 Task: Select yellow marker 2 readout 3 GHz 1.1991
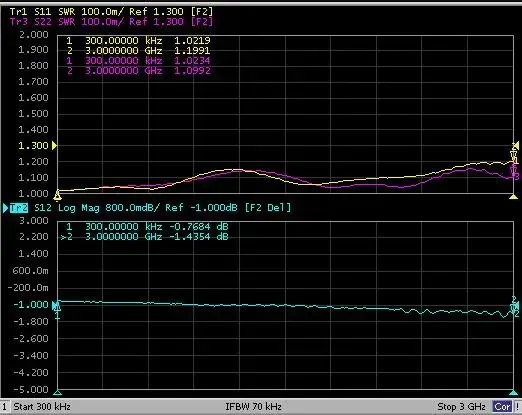pos(138,51)
